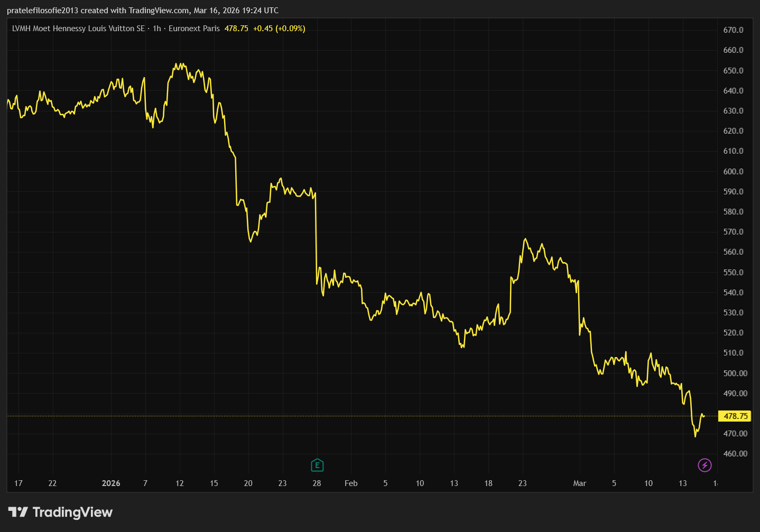
Task: Click the 600.0 price axis label
Action: 733,172
